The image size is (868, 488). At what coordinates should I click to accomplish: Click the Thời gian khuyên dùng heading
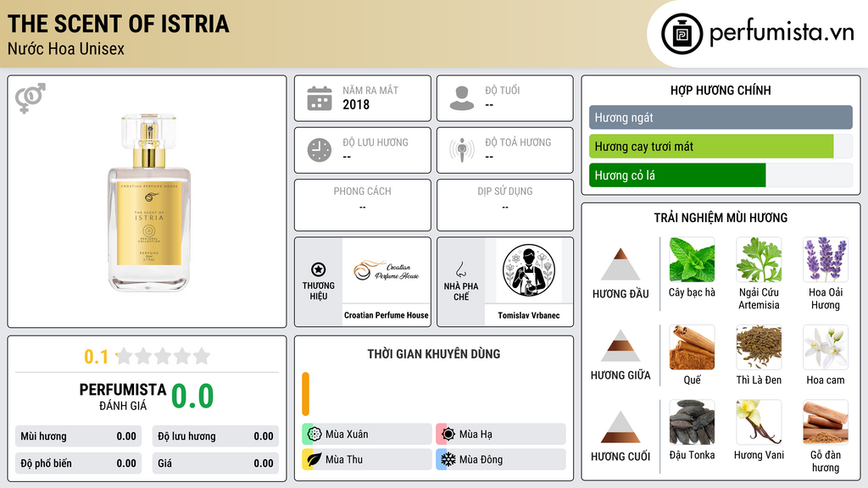click(x=434, y=354)
